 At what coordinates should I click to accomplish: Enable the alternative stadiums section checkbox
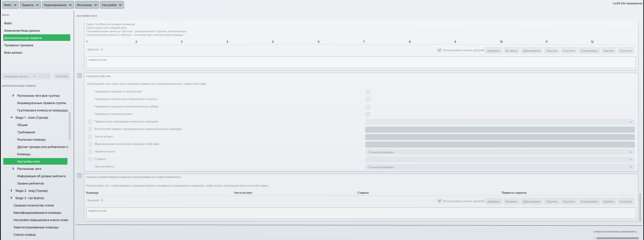(x=80, y=176)
